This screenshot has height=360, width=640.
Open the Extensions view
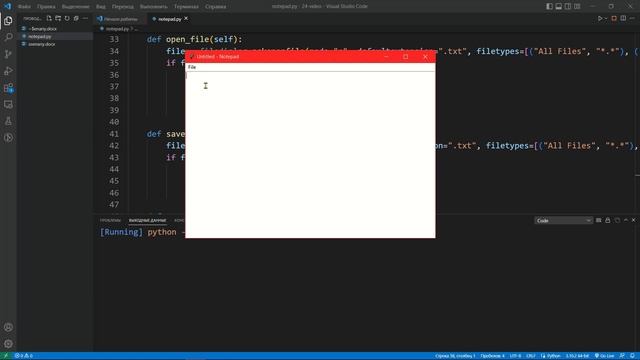(8, 88)
